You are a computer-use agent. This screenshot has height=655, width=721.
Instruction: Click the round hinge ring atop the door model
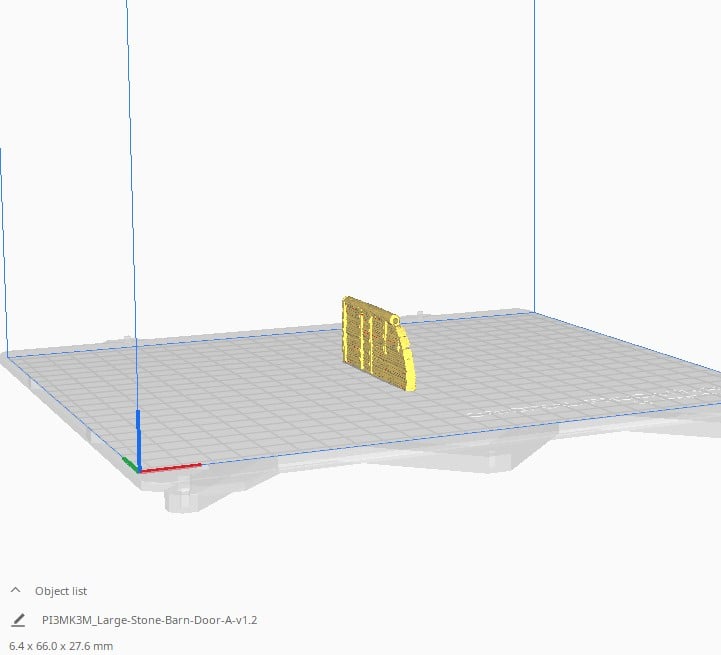click(x=395, y=319)
